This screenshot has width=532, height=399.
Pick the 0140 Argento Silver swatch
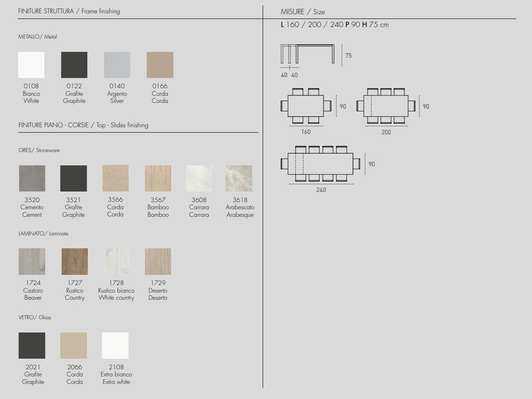point(117,65)
